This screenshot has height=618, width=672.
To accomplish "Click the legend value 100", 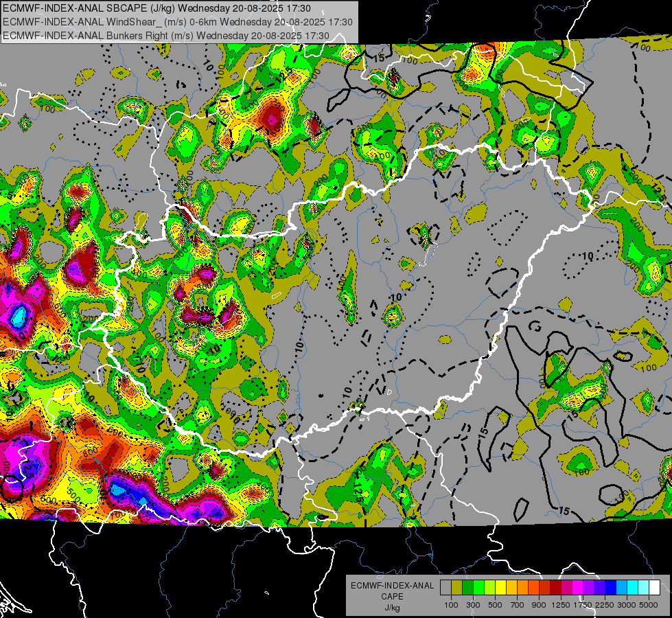I will pyautogui.click(x=451, y=605).
